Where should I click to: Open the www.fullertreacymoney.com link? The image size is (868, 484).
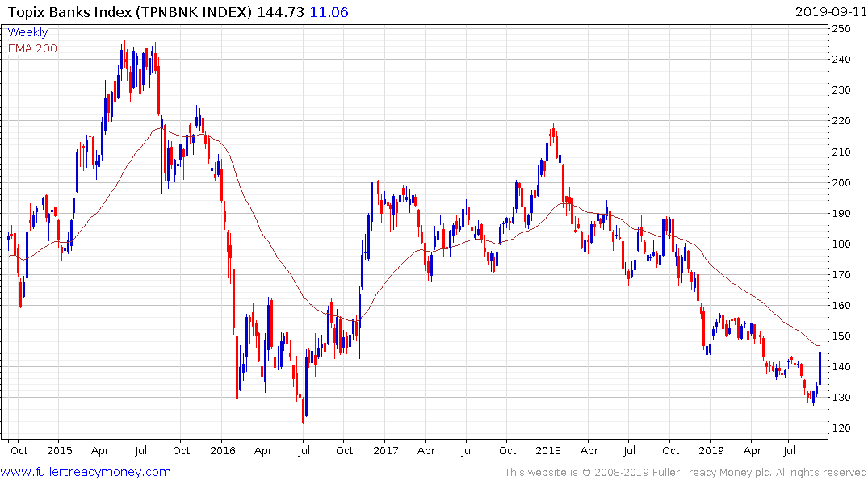pos(86,472)
